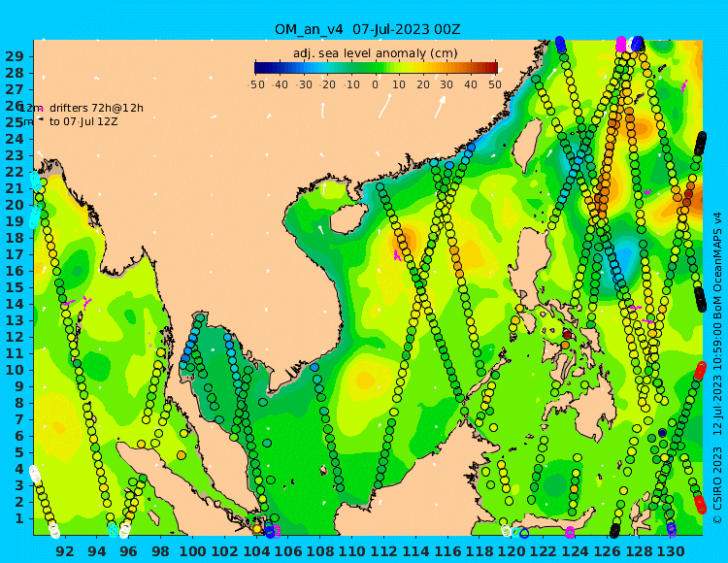728x563 pixels.
Task: Click latitude axis label "24"
Action: [14, 139]
